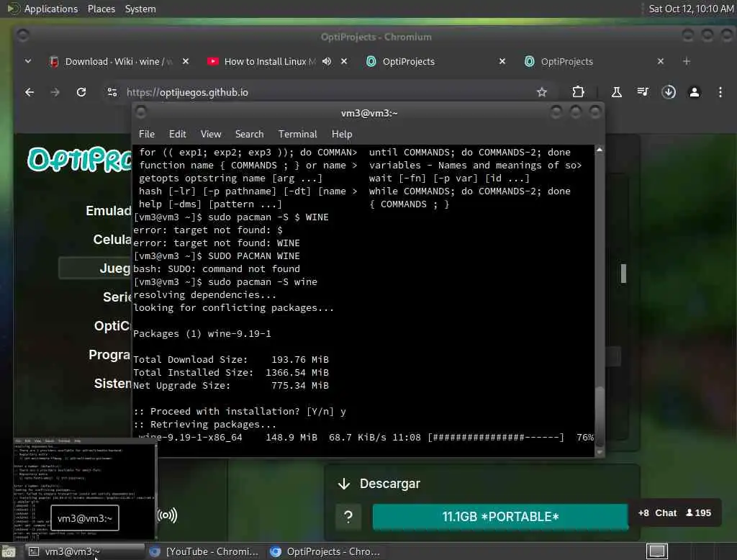Click the question mark help button

tap(348, 517)
